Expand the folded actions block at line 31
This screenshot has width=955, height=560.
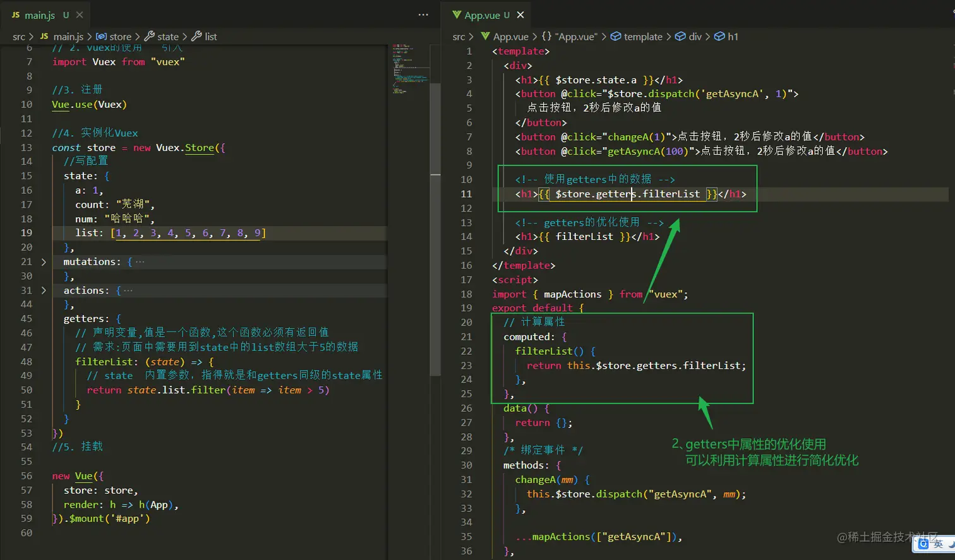pos(44,290)
